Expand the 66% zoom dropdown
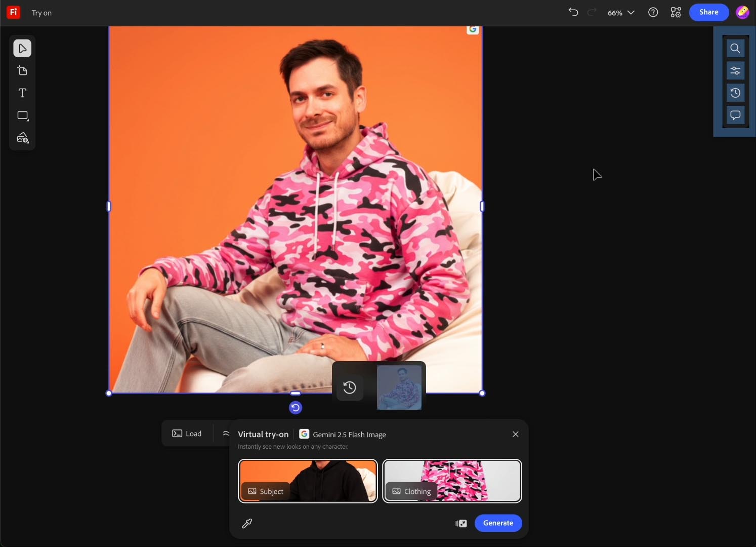The image size is (756, 547). click(621, 13)
